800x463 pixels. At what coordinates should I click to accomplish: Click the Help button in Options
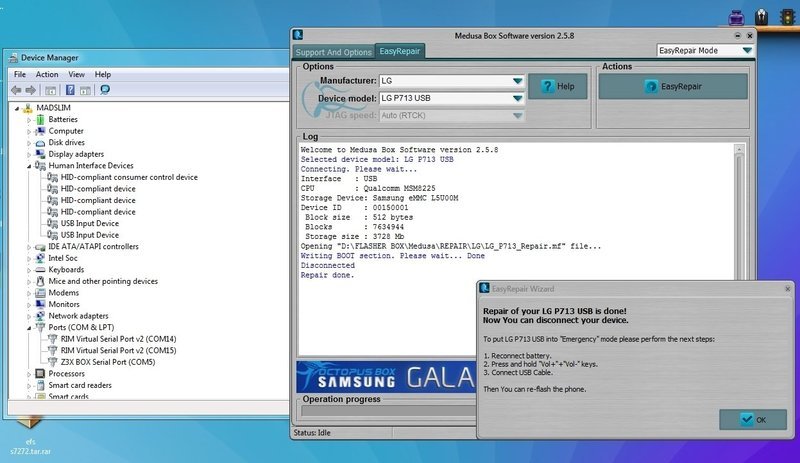(558, 86)
